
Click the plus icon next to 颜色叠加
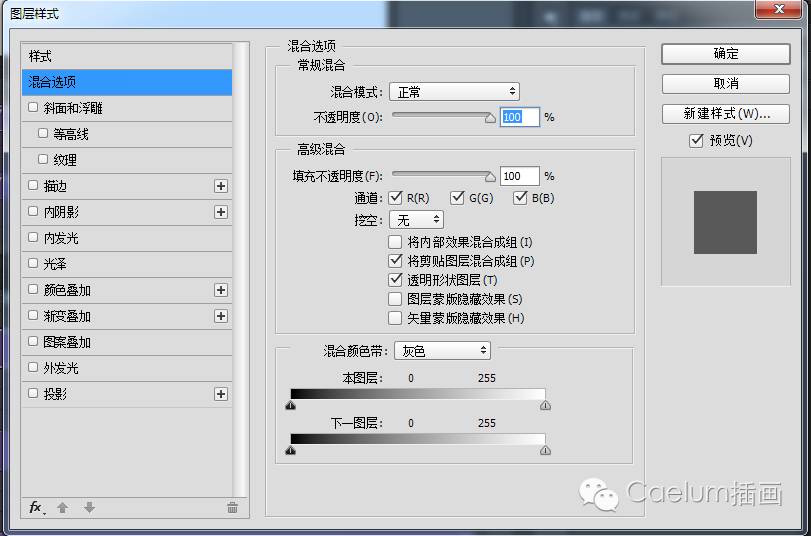pyautogui.click(x=221, y=290)
